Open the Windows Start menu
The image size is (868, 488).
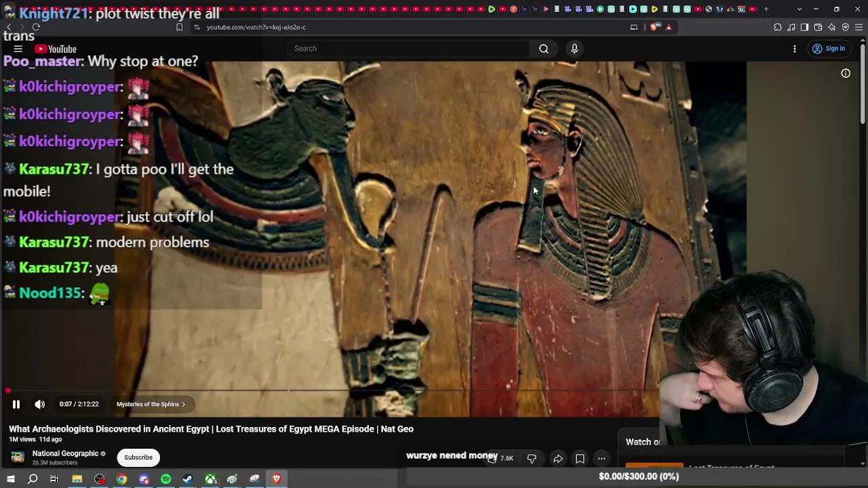11,479
